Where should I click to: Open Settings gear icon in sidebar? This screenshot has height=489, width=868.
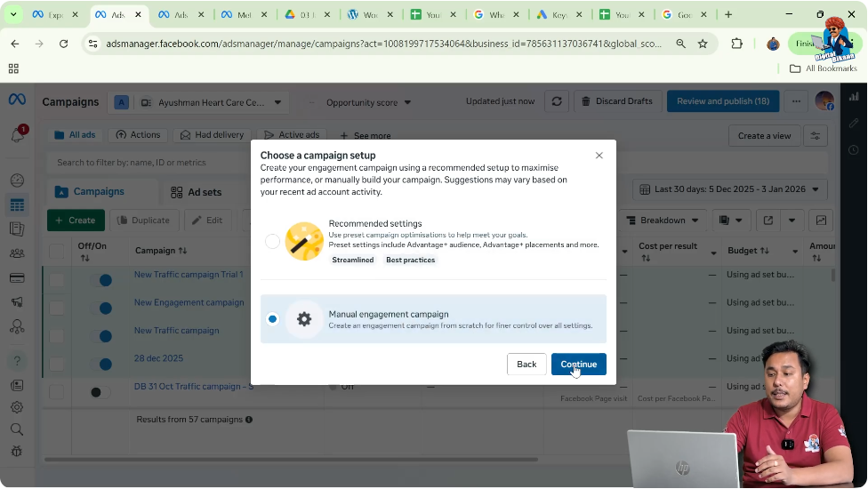point(17,407)
